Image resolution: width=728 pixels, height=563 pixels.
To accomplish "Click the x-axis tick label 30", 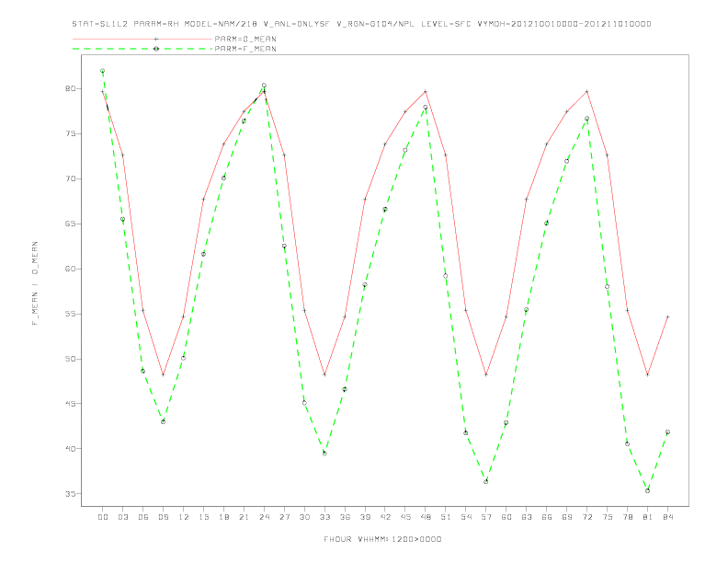I will coord(304,517).
